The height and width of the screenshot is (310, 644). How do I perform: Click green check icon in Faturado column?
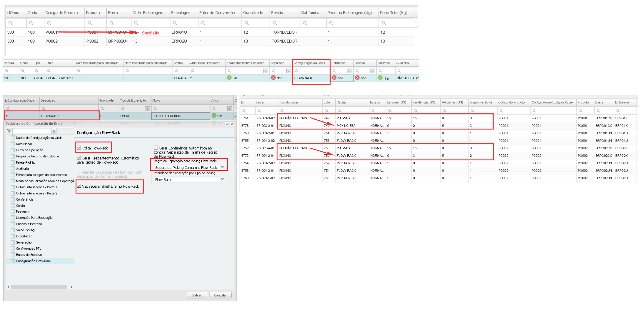(380, 78)
